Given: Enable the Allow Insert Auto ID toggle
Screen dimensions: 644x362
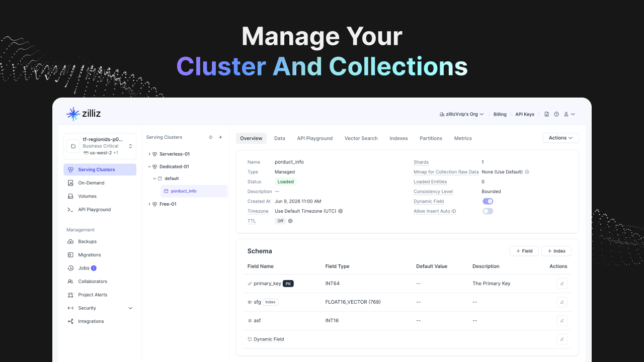Looking at the screenshot, I should tap(488, 211).
